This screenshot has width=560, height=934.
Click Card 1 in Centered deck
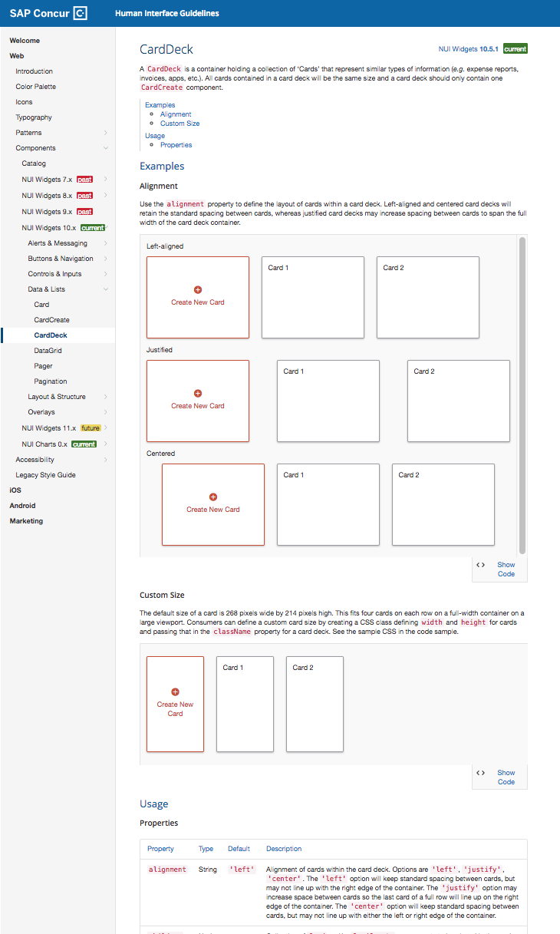tap(328, 504)
